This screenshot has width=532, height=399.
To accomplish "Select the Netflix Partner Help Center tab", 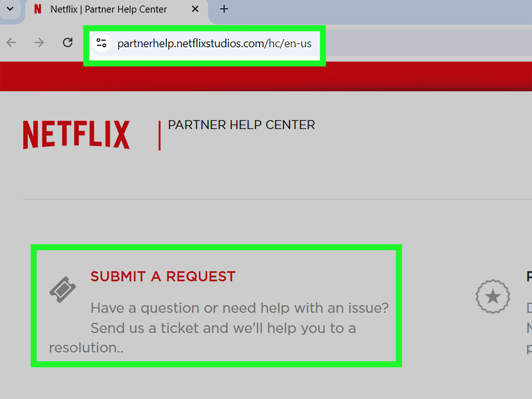I will pos(108,9).
